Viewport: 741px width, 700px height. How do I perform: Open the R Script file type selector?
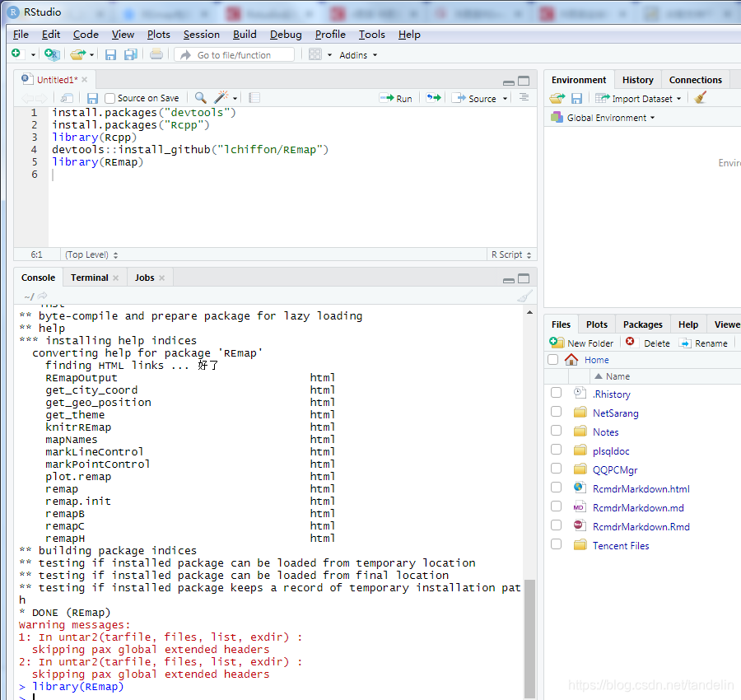click(x=511, y=254)
